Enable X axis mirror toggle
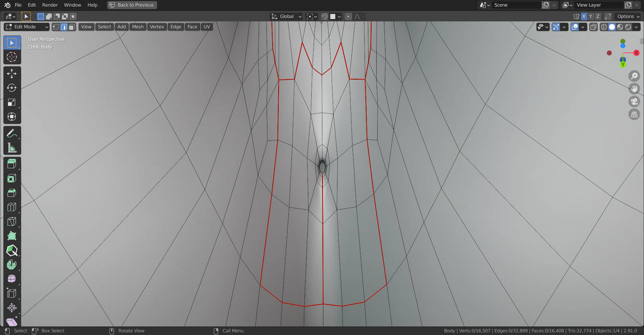This screenshot has width=644, height=335. tap(584, 17)
